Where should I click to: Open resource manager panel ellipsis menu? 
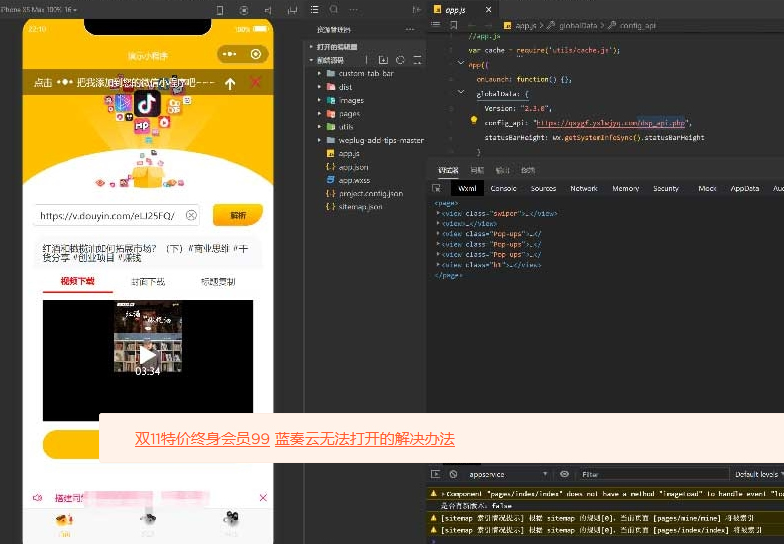tap(410, 30)
